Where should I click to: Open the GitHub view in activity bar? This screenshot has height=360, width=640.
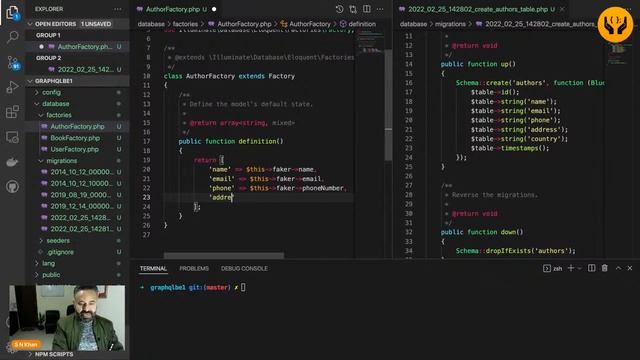point(13,187)
